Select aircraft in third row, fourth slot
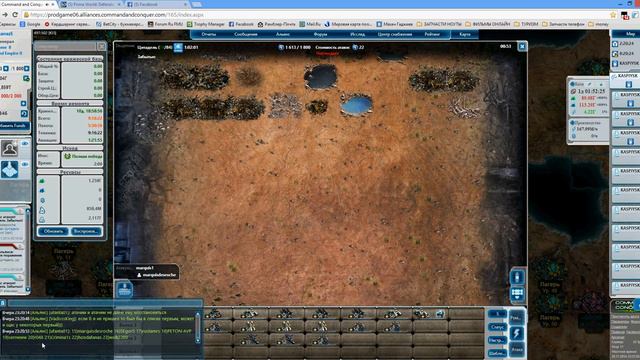Image resolution: width=640 pixels, height=360 pixels. click(321, 340)
